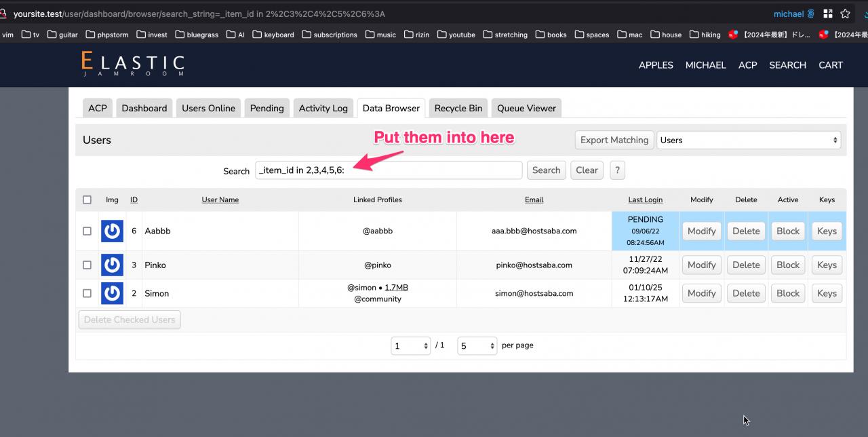
Task: Click the Export Matching button
Action: click(x=614, y=140)
